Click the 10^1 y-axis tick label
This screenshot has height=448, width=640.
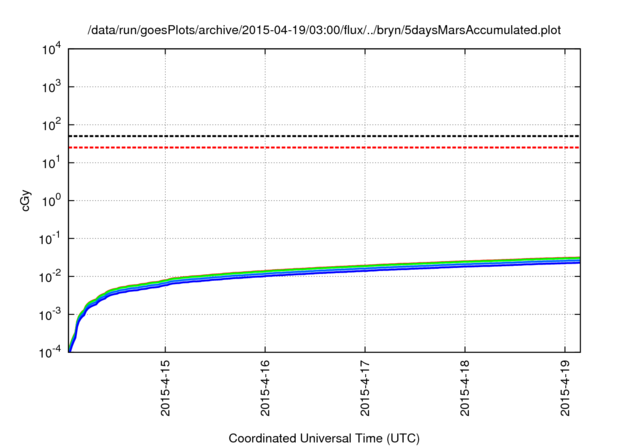(x=52, y=162)
